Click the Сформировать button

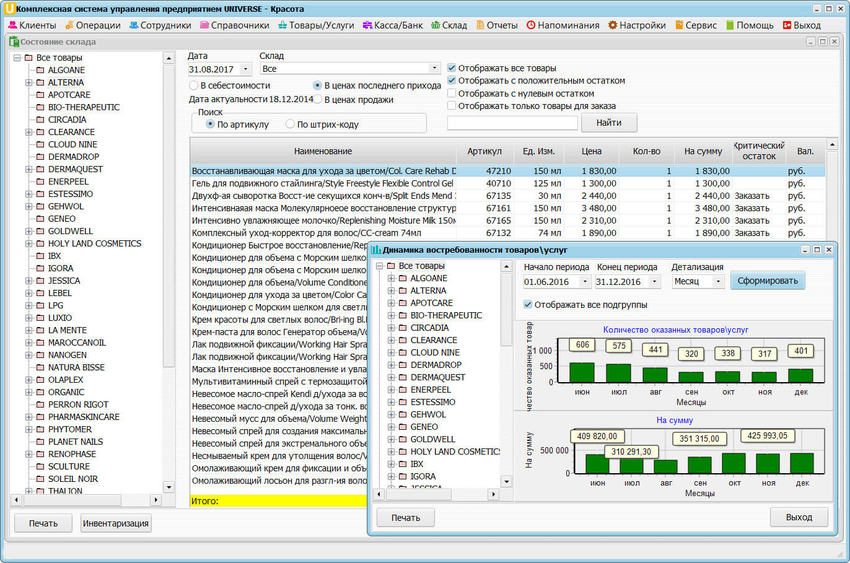(767, 281)
